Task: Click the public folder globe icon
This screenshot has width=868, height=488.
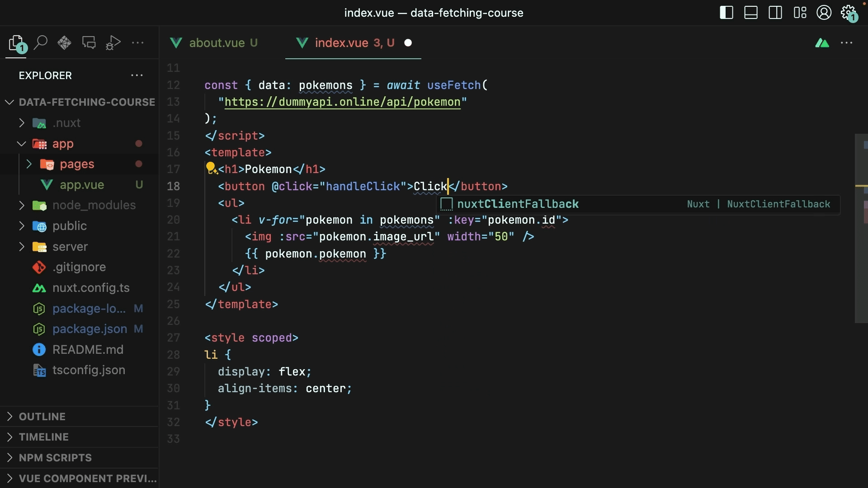Action: point(39,226)
